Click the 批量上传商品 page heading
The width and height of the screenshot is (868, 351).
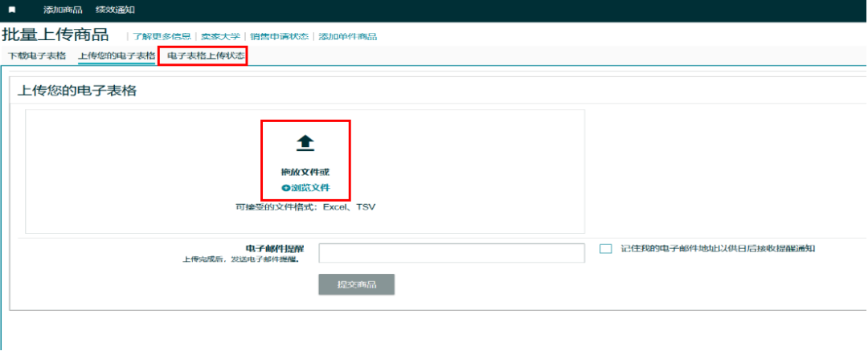pos(55,35)
